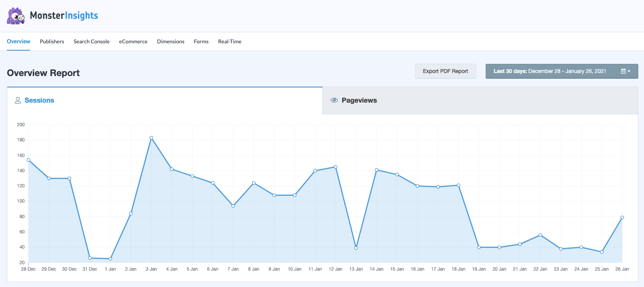This screenshot has width=644, height=287.
Task: Expand the Last 30 days date selector
Action: 550,71
